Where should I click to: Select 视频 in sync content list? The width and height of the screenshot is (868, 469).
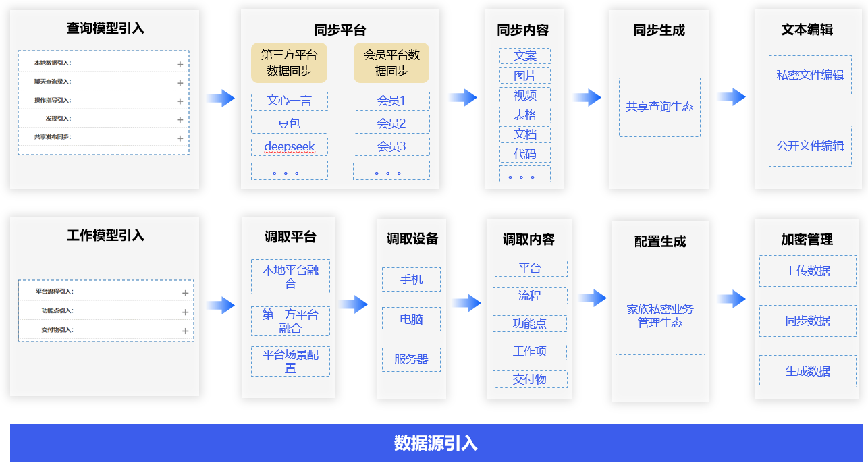tap(524, 95)
